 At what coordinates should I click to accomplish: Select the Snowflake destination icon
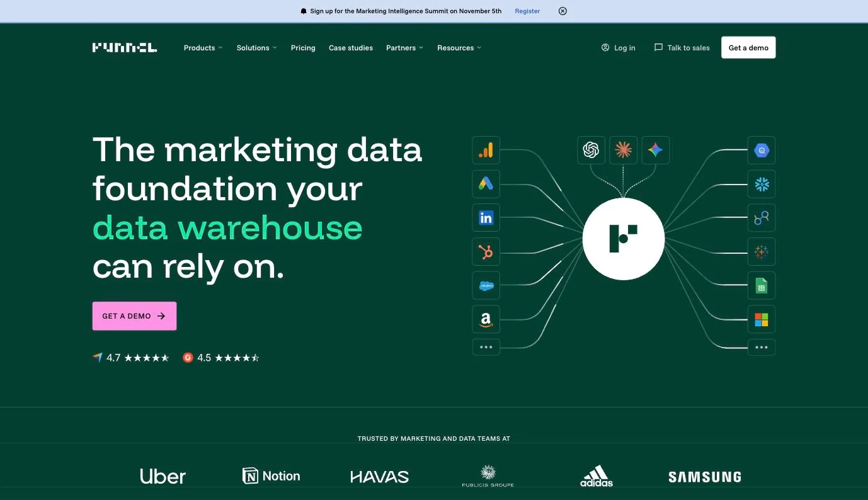pyautogui.click(x=762, y=184)
